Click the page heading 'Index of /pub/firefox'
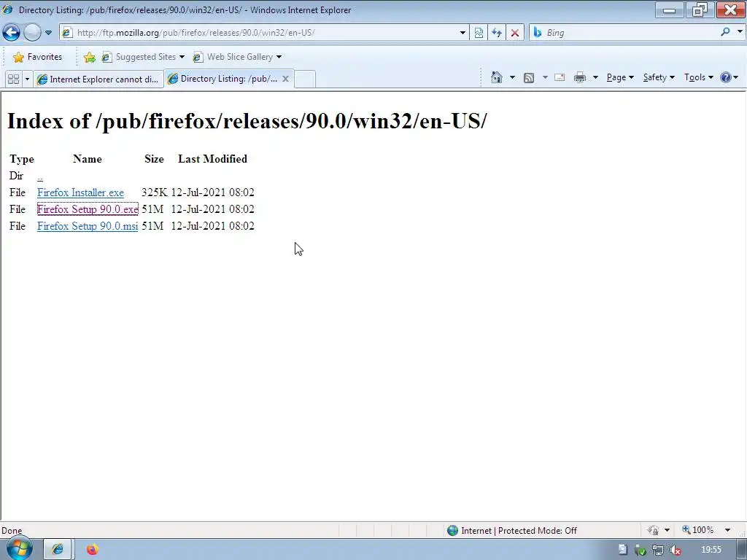Image resolution: width=747 pixels, height=560 pixels. point(247,121)
